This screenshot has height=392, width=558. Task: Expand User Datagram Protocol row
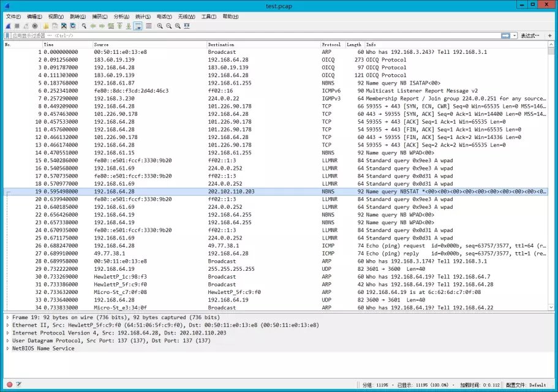tap(8, 341)
